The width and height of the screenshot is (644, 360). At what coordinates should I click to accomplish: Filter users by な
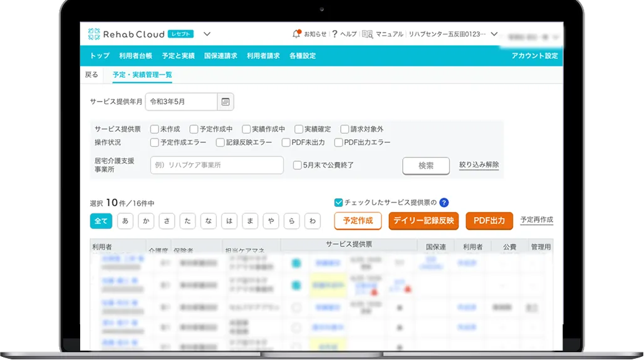[x=208, y=221]
